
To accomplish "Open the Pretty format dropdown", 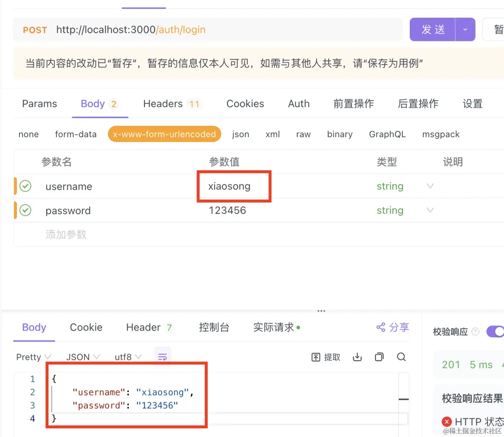I will (x=34, y=357).
